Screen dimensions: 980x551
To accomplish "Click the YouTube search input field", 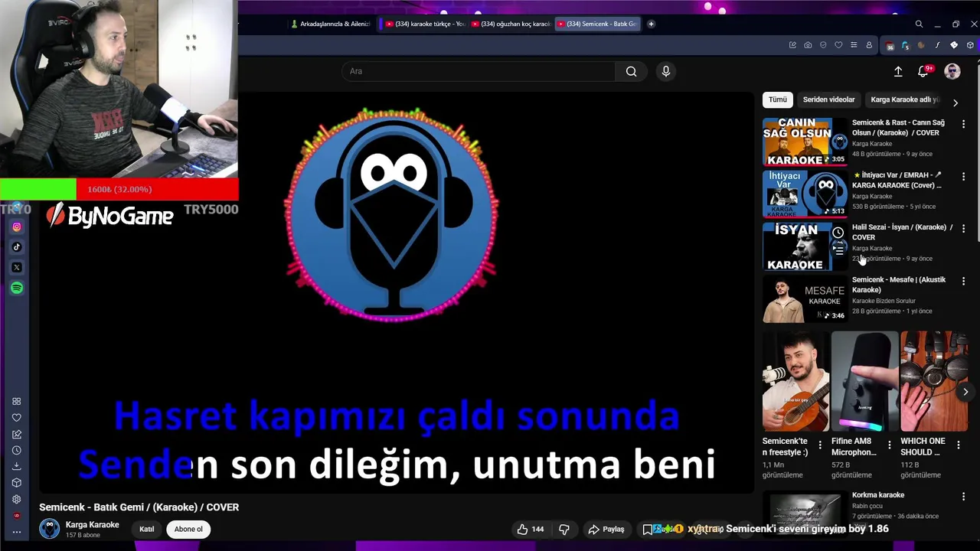I will (479, 71).
